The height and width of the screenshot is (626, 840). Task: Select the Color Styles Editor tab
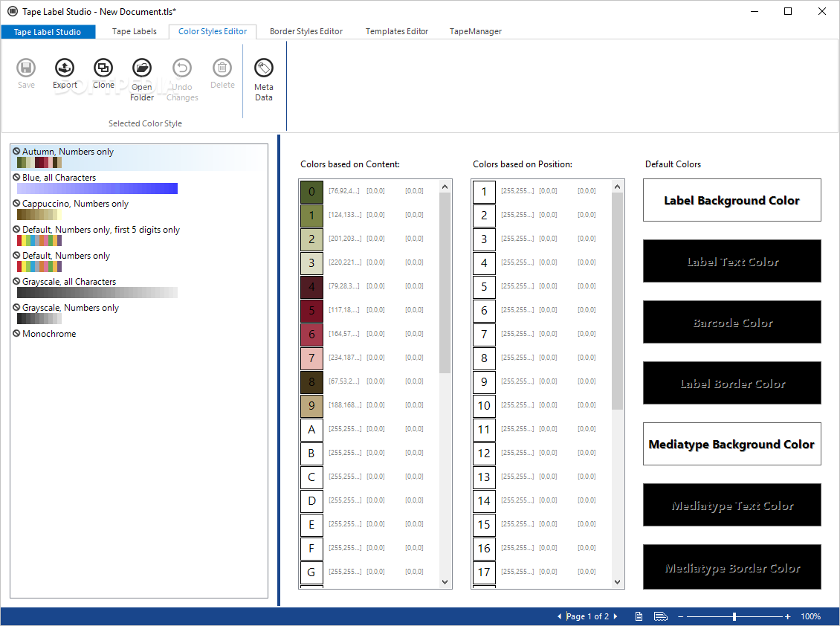click(213, 31)
